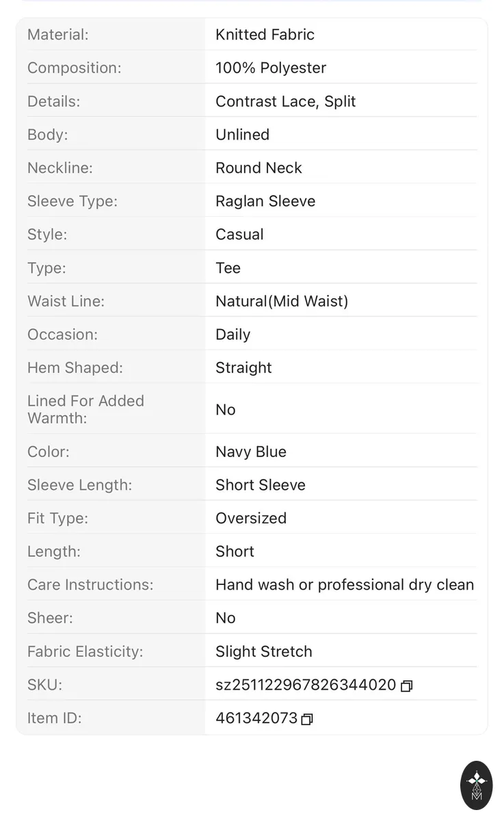Tap the floating round logo button
504x821 pixels.
[x=477, y=785]
